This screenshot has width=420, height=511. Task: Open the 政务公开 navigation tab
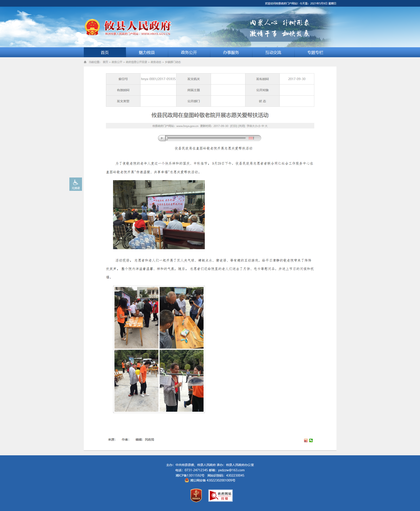point(189,53)
